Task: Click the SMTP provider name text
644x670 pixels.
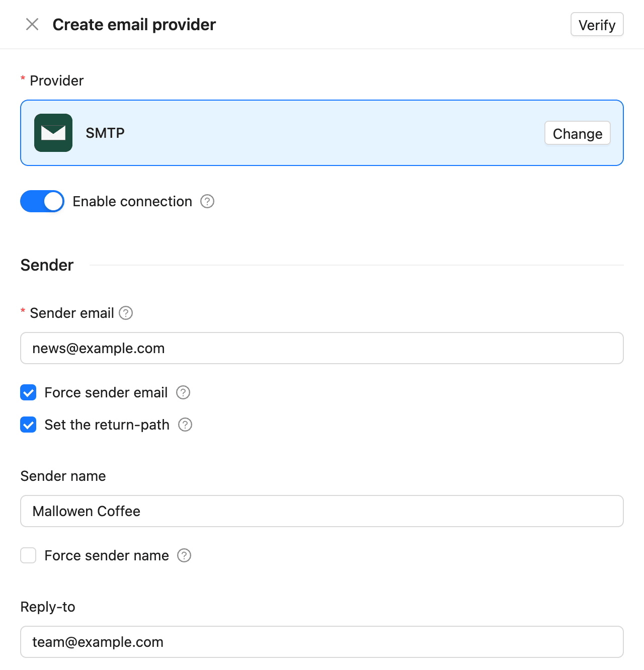Action: click(105, 133)
